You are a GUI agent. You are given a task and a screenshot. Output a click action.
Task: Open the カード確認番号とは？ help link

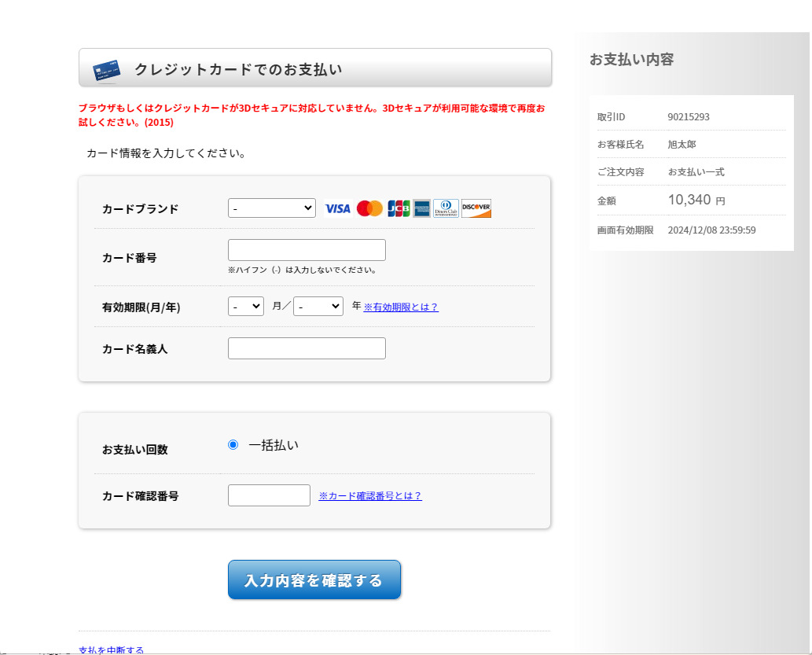370,496
